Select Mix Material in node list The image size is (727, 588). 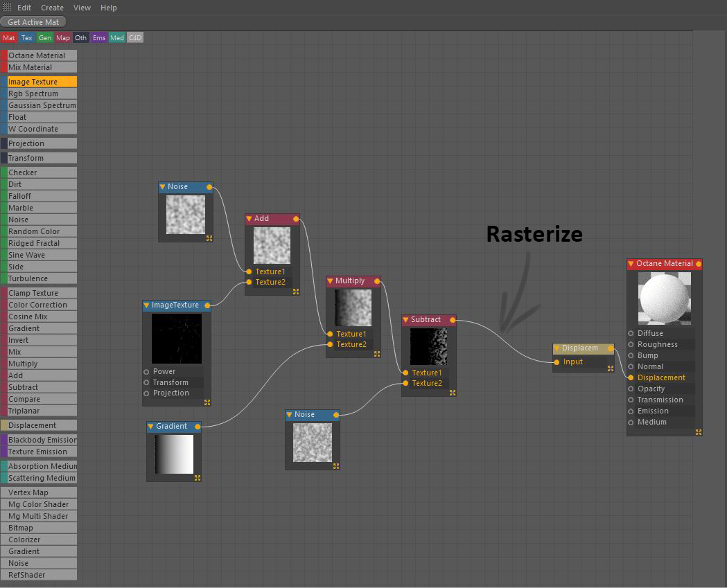tap(39, 67)
